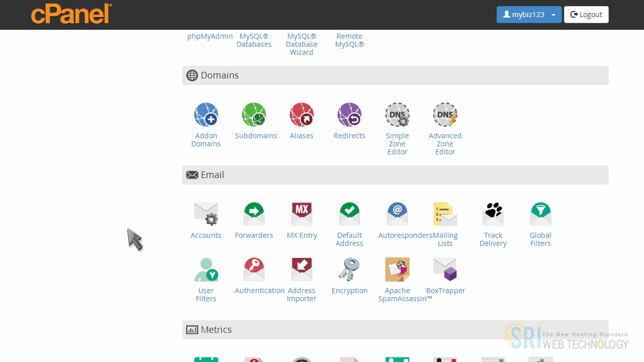Open the Address Importer icon
This screenshot has height=362, width=644.
(301, 270)
